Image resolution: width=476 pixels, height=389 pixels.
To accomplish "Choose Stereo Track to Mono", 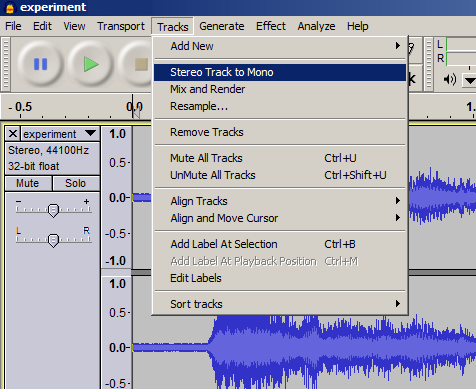I will point(280,72).
